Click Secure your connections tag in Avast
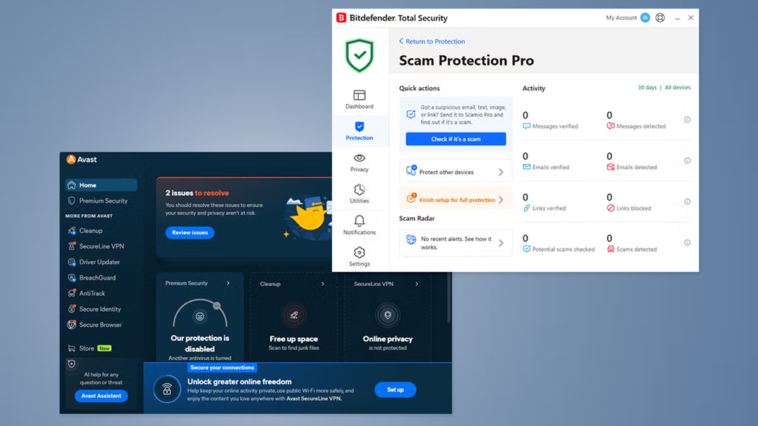The height and width of the screenshot is (426, 758). click(x=222, y=367)
